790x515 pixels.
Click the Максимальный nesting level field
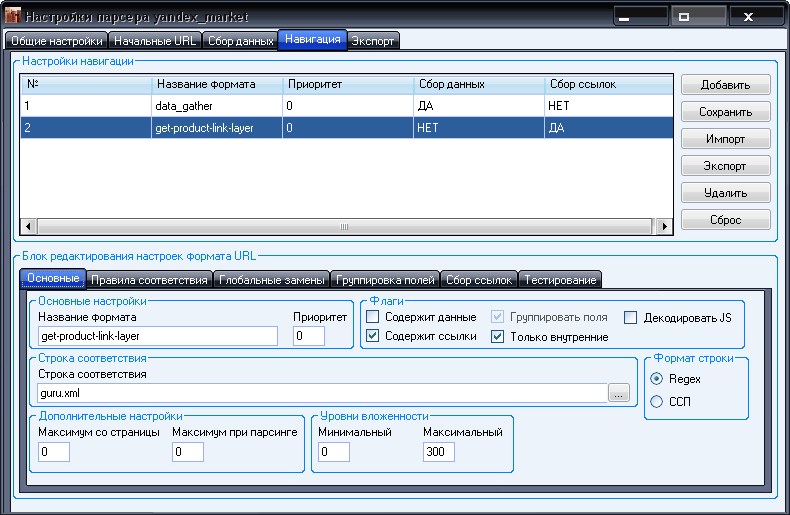coord(438,452)
